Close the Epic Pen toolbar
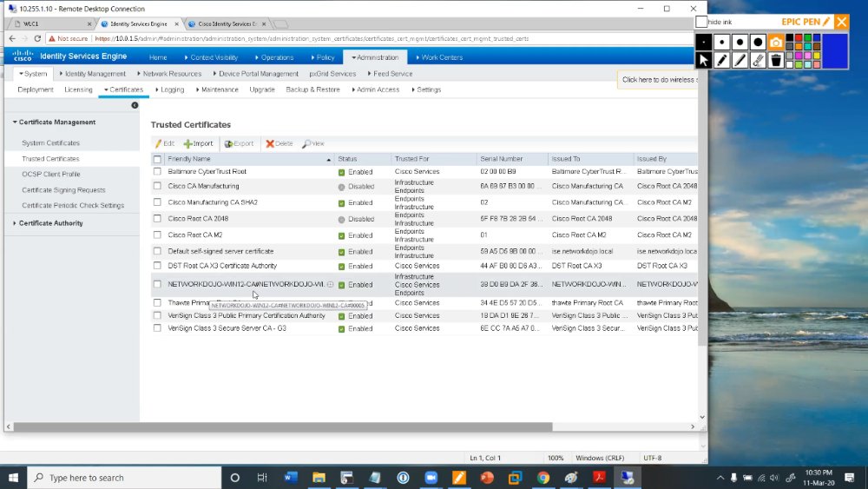The image size is (868, 489). click(841, 22)
